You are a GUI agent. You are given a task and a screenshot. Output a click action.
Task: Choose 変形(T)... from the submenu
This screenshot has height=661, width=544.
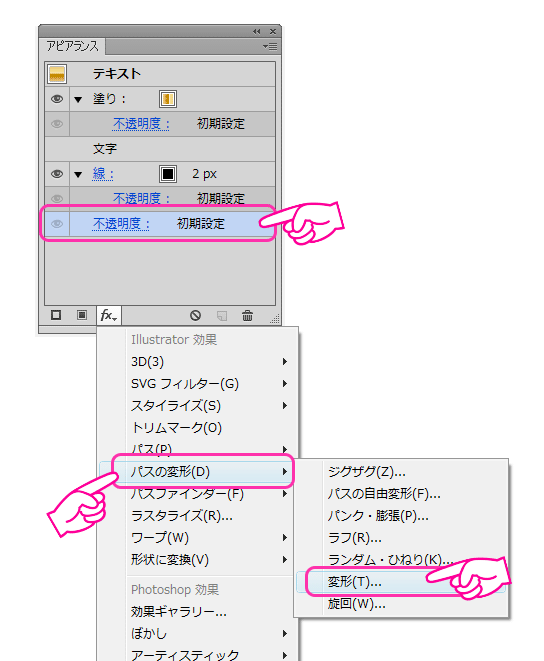pyautogui.click(x=355, y=582)
